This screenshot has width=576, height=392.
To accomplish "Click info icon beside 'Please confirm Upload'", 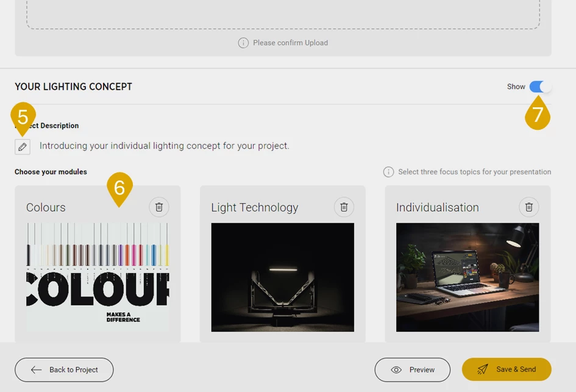I will point(243,43).
